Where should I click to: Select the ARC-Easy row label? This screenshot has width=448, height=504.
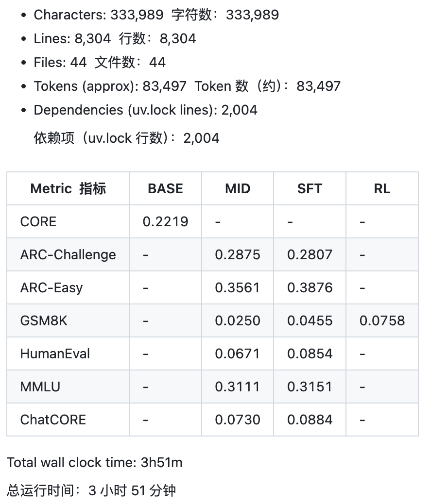(52, 288)
